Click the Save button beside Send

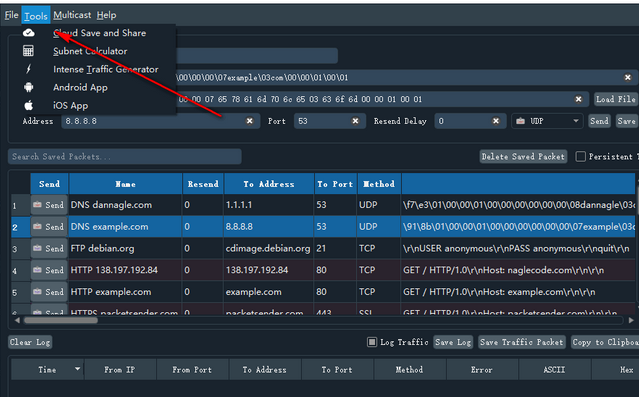tap(626, 121)
